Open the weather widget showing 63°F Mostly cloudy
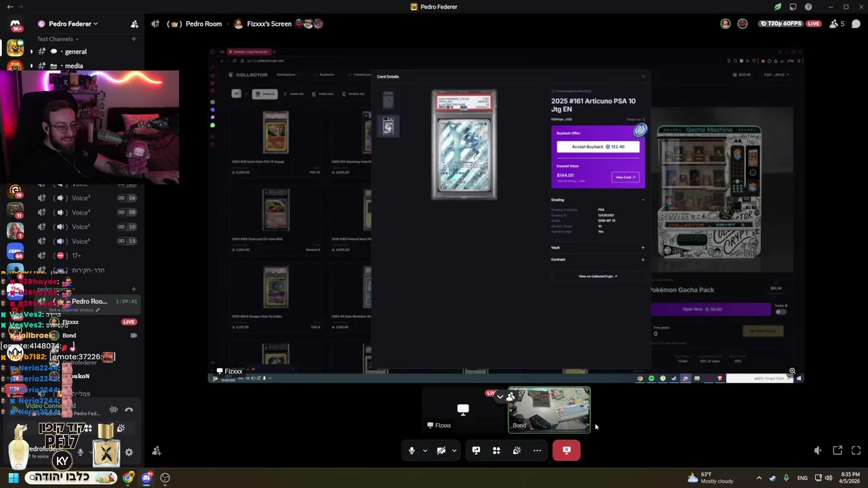This screenshot has height=488, width=868. pyautogui.click(x=710, y=478)
